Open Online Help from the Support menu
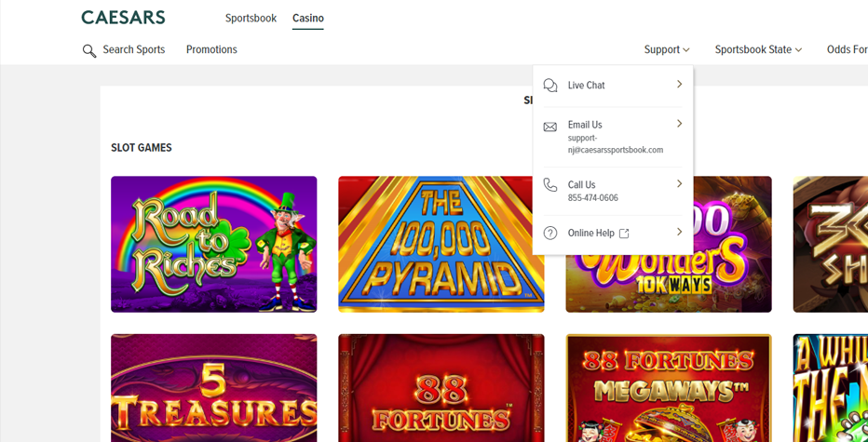 [613, 234]
